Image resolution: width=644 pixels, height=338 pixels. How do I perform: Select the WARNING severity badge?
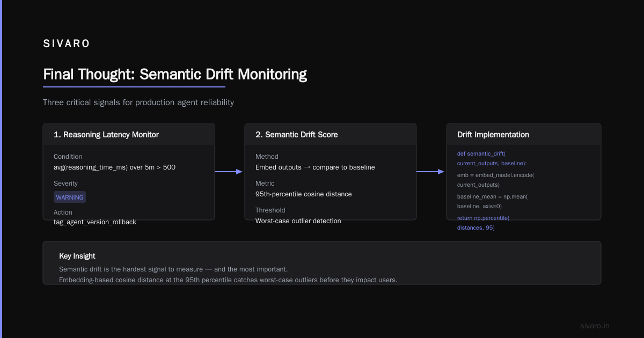70,197
